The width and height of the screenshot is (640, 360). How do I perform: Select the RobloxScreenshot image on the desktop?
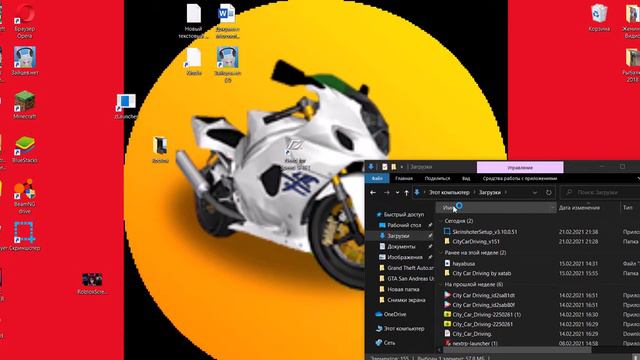tap(92, 283)
